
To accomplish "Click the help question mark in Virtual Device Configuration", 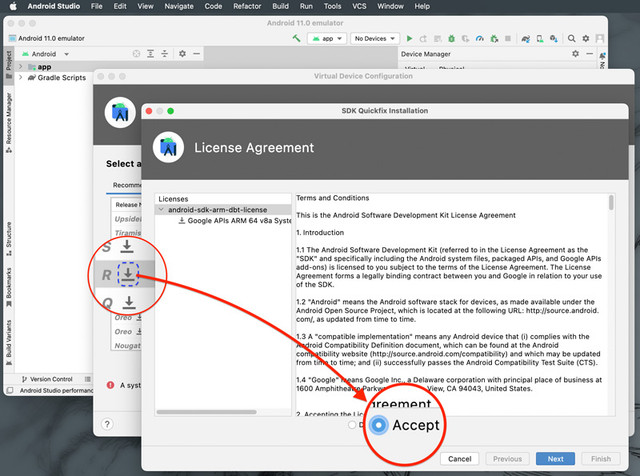I will coord(107,424).
